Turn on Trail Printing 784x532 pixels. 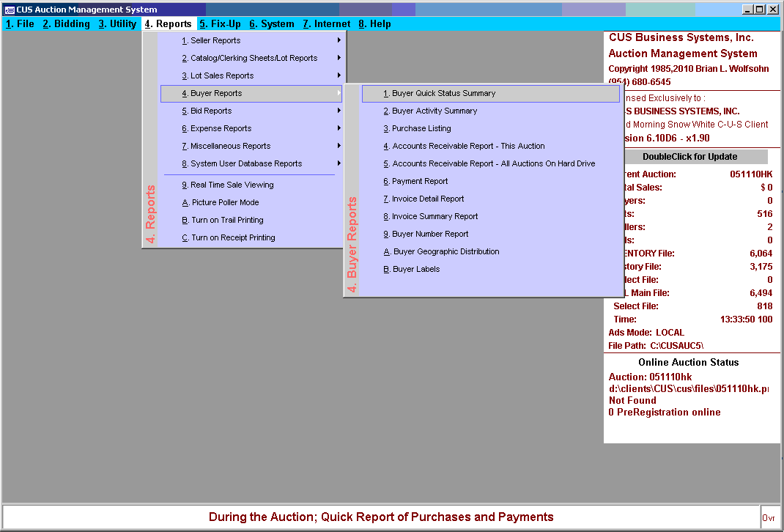(x=227, y=221)
